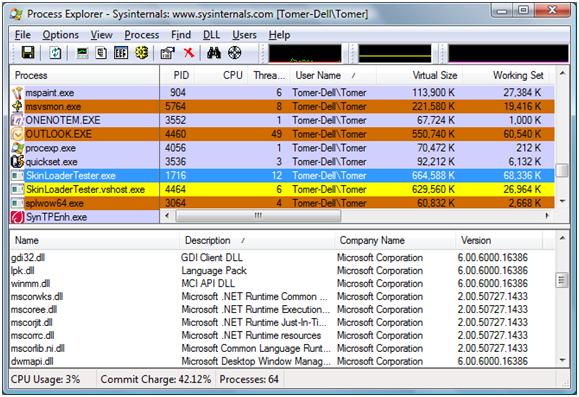
Task: Open the Help menu
Action: [279, 35]
